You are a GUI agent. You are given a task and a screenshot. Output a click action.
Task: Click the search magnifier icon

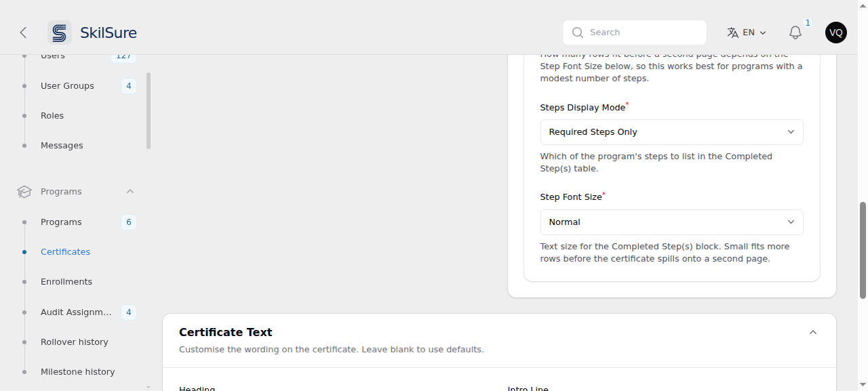click(578, 33)
